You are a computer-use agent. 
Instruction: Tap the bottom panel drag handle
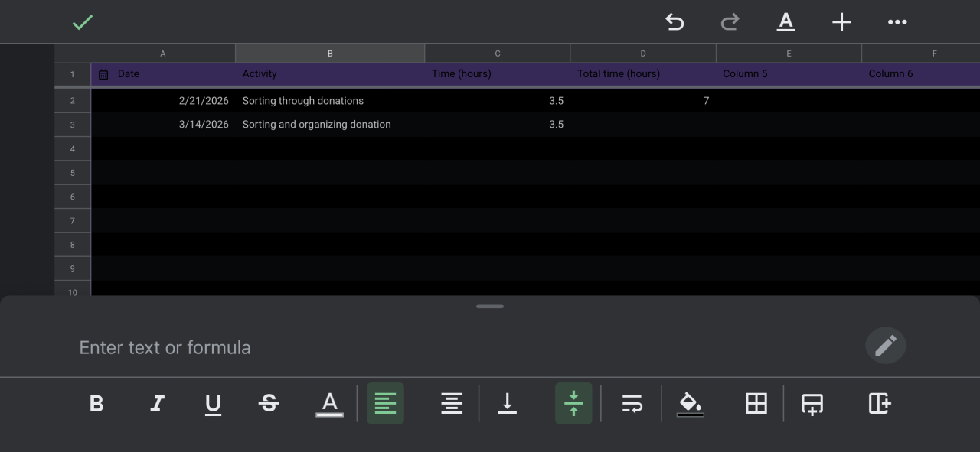coord(490,307)
